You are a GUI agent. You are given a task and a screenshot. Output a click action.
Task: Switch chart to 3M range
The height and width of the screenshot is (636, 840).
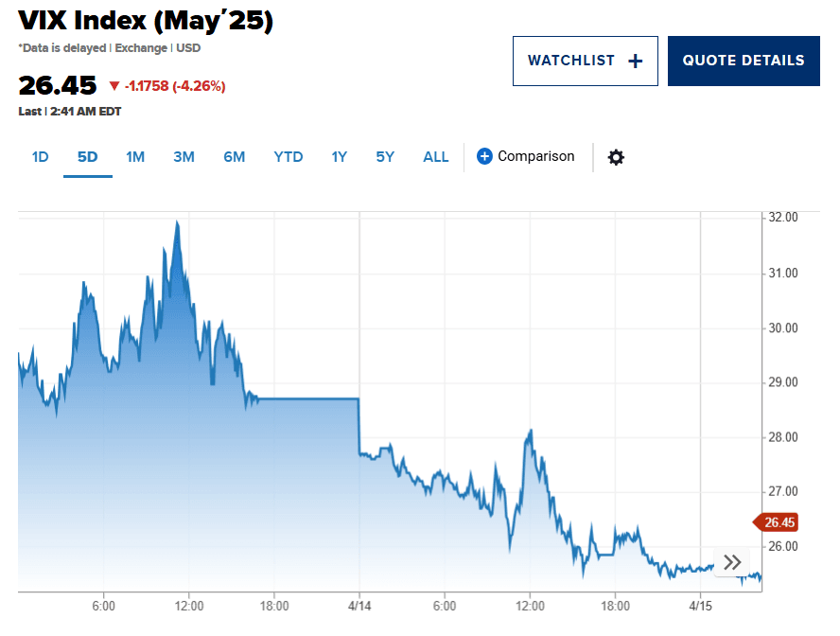click(184, 157)
